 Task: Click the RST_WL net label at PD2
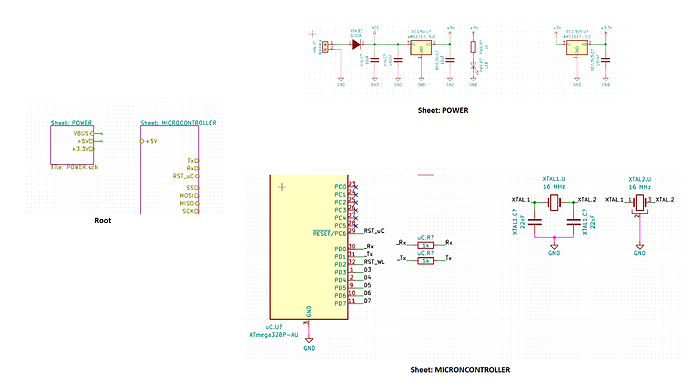coord(374,262)
